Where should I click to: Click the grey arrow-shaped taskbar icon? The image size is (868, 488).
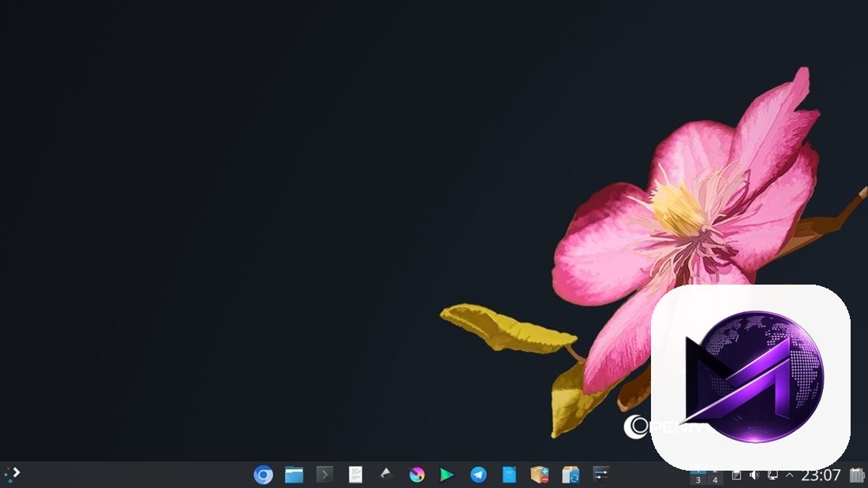(x=386, y=474)
